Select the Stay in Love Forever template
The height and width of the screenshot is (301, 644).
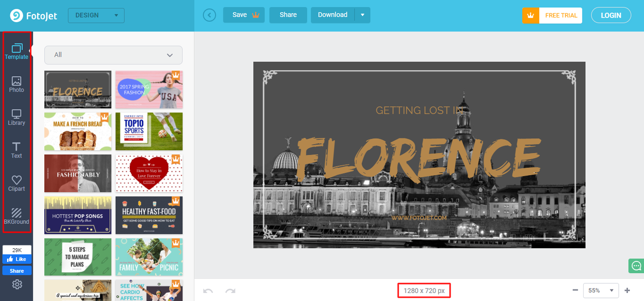(149, 173)
